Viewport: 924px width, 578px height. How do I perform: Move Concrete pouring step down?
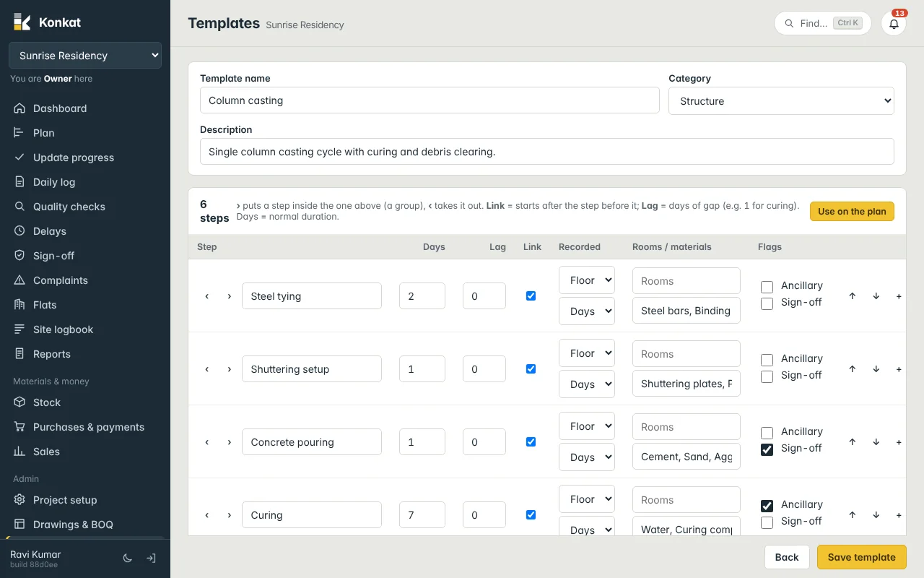(876, 442)
